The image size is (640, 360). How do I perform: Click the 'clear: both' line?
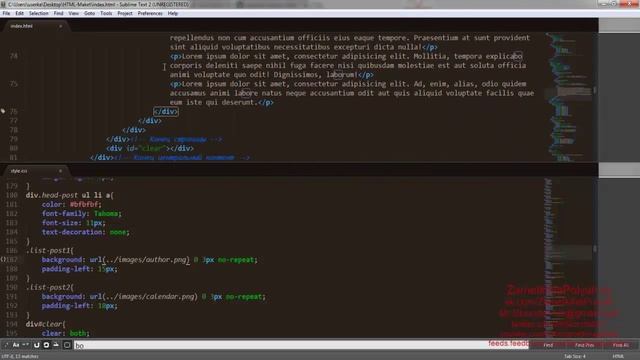point(65,333)
